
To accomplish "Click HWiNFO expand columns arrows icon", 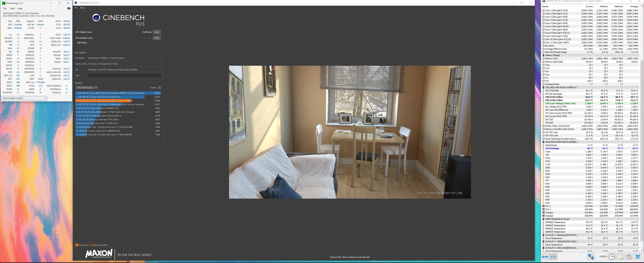I will coord(545,257).
